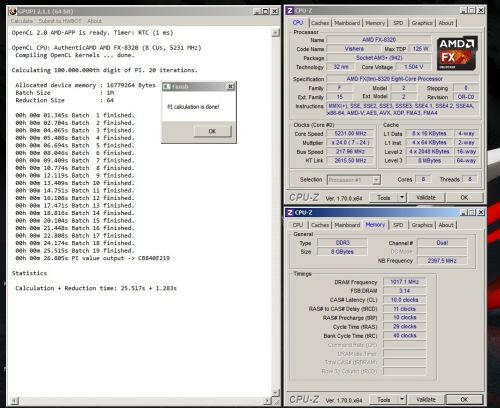500x408 pixels.
Task: Close the Finish dialog with X
Action: coord(230,87)
